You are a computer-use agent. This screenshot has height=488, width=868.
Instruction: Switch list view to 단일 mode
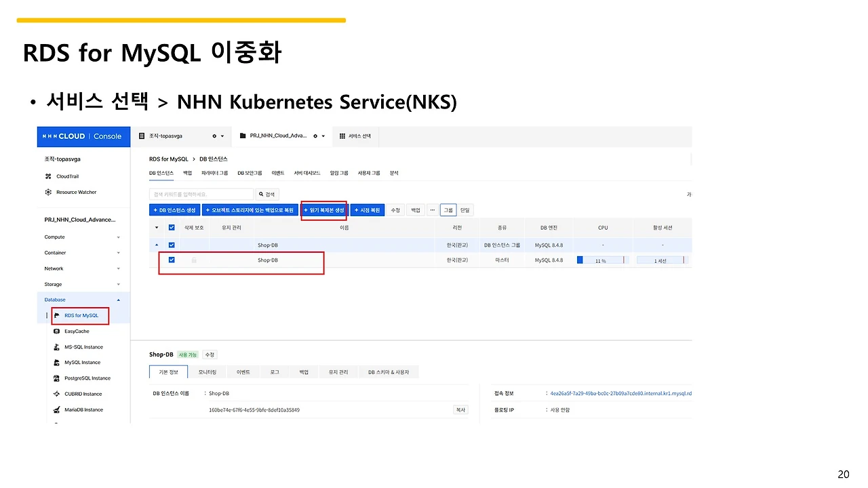click(465, 210)
